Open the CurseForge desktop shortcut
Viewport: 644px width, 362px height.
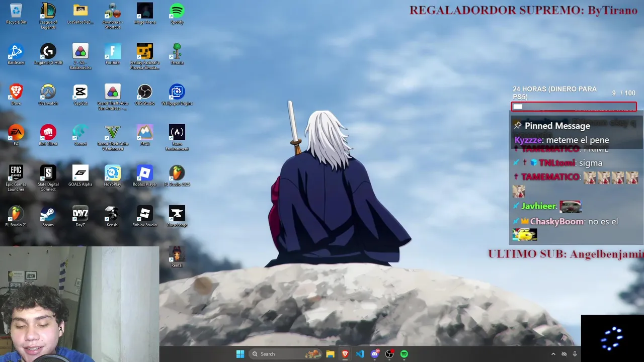[x=177, y=217]
